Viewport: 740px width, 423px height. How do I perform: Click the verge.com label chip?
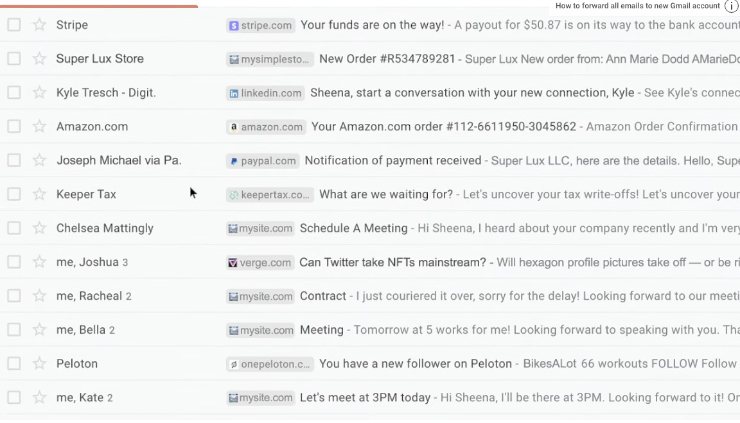pos(260,262)
